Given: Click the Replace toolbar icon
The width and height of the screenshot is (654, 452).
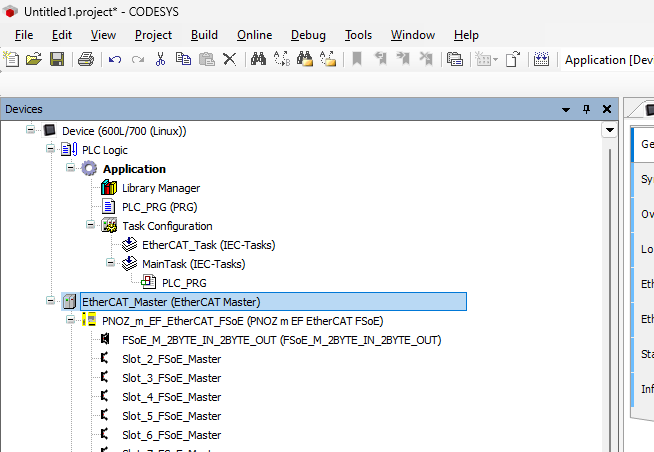Looking at the screenshot, I should click(x=282, y=59).
